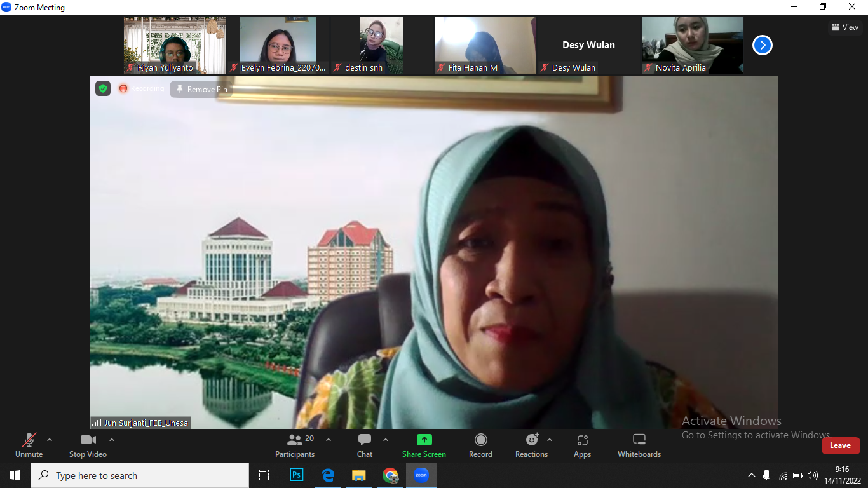This screenshot has height=488, width=868.
Task: Open Zoom Apps
Action: click(582, 445)
